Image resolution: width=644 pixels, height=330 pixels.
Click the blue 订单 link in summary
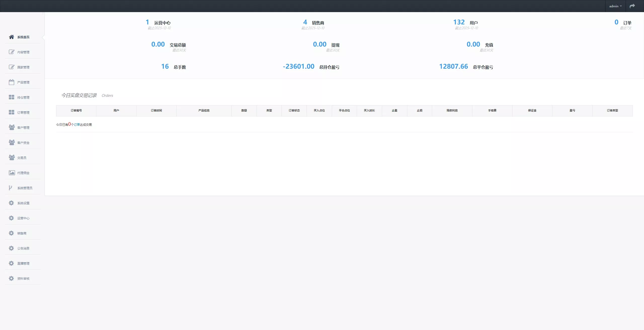pyautogui.click(x=77, y=125)
